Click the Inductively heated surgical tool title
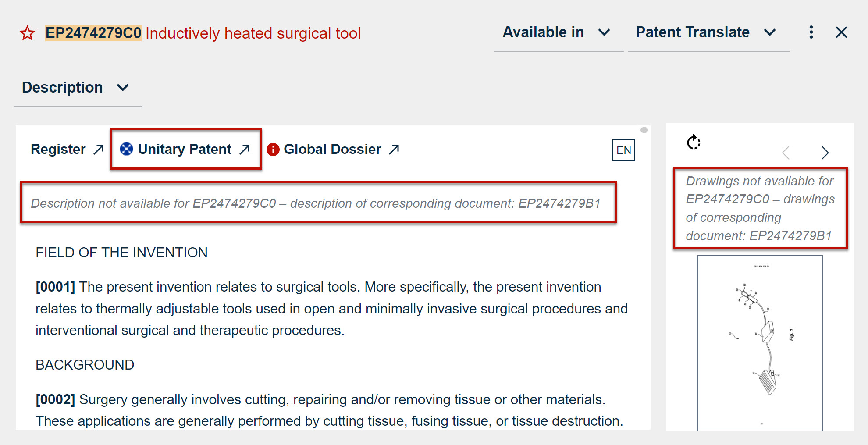 coord(253,33)
